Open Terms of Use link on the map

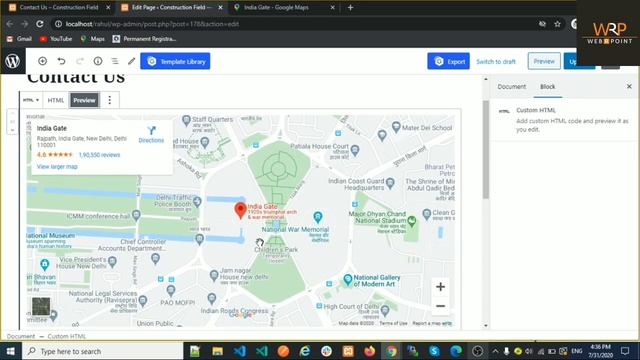(393, 323)
